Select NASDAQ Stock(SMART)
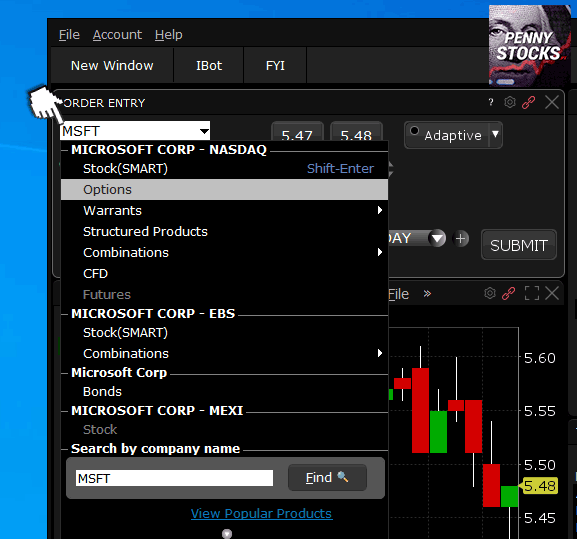The image size is (577, 539). pyautogui.click(x=224, y=169)
